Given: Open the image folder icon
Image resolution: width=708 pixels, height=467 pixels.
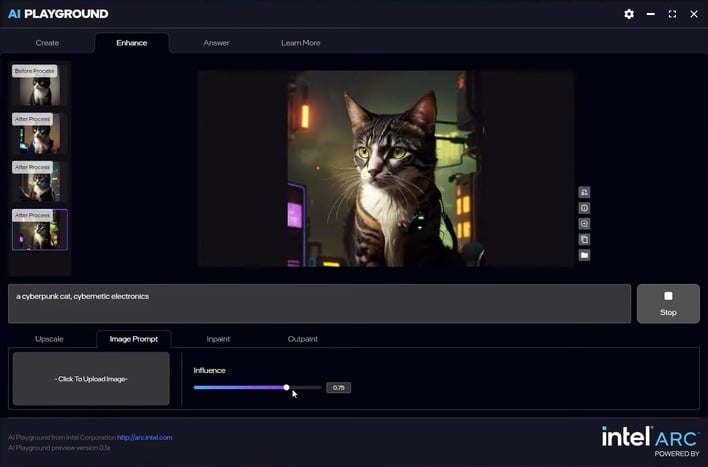Looking at the screenshot, I should pos(584,255).
